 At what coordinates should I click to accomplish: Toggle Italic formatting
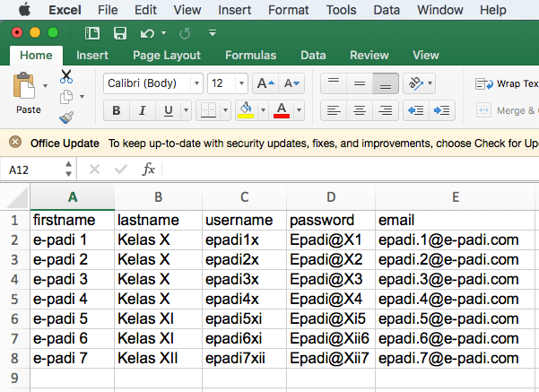[x=142, y=111]
